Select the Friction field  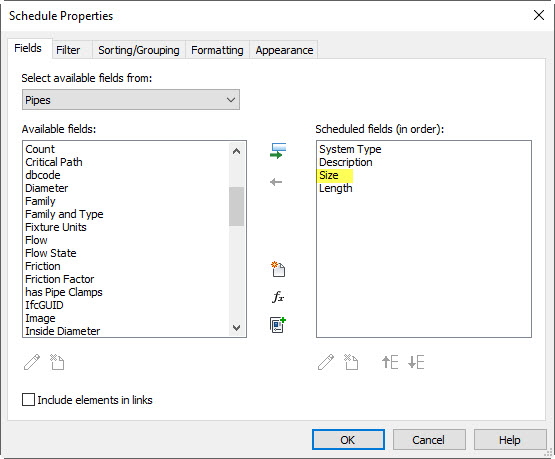point(43,266)
